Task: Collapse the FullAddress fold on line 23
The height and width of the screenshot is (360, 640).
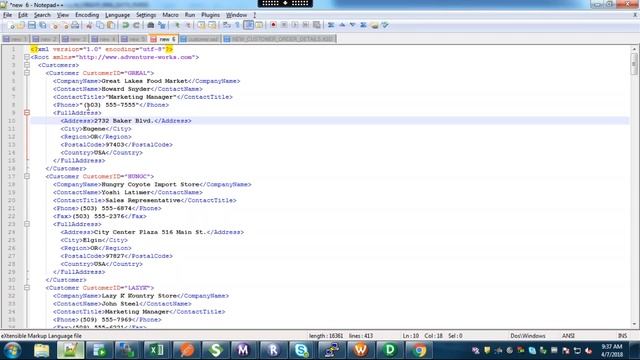Action: tap(27, 224)
